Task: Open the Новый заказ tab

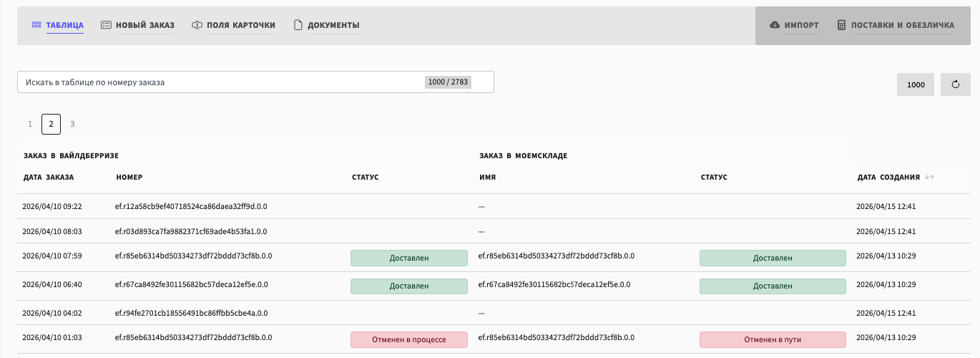Action: [145, 26]
